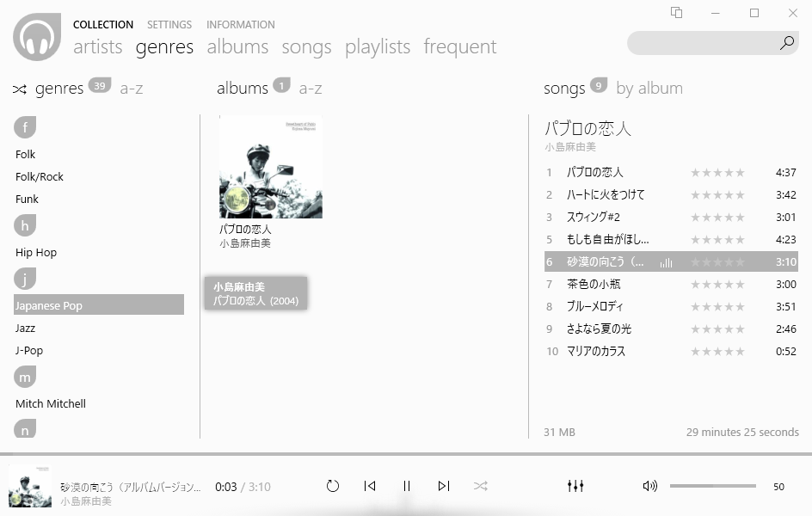The width and height of the screenshot is (812, 516).
Task: Change genres sort order a-z
Action: point(132,89)
